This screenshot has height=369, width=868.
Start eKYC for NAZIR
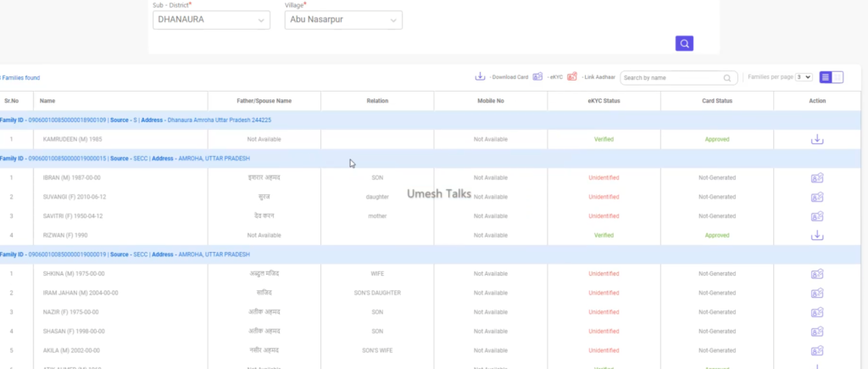817,312
